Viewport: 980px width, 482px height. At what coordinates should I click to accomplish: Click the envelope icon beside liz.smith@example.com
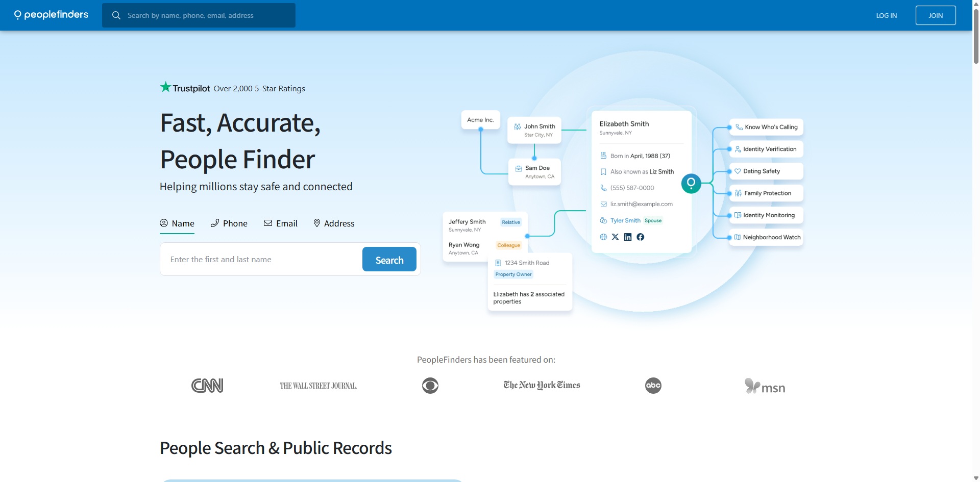coord(603,204)
